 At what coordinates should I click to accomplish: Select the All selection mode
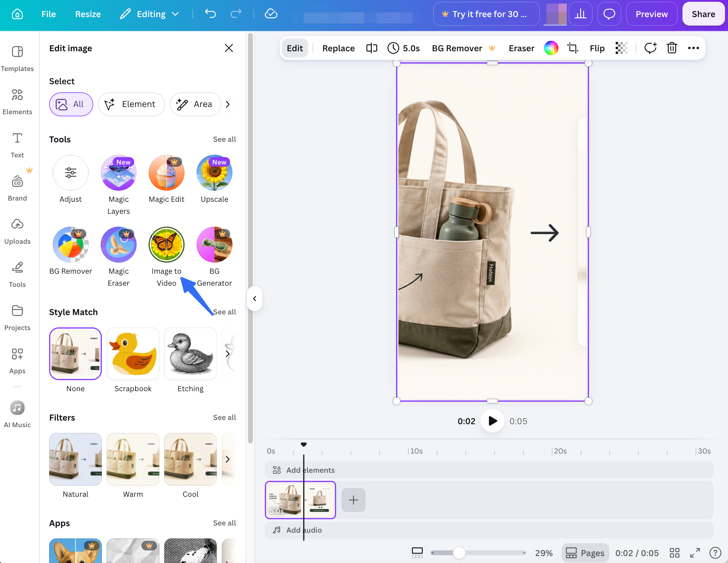(x=71, y=104)
